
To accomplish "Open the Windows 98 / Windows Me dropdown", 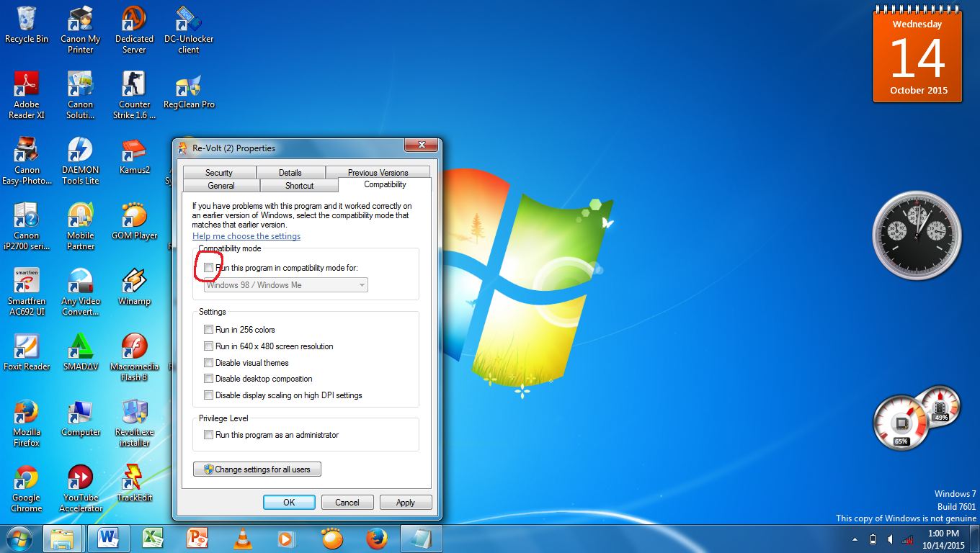I will [286, 285].
